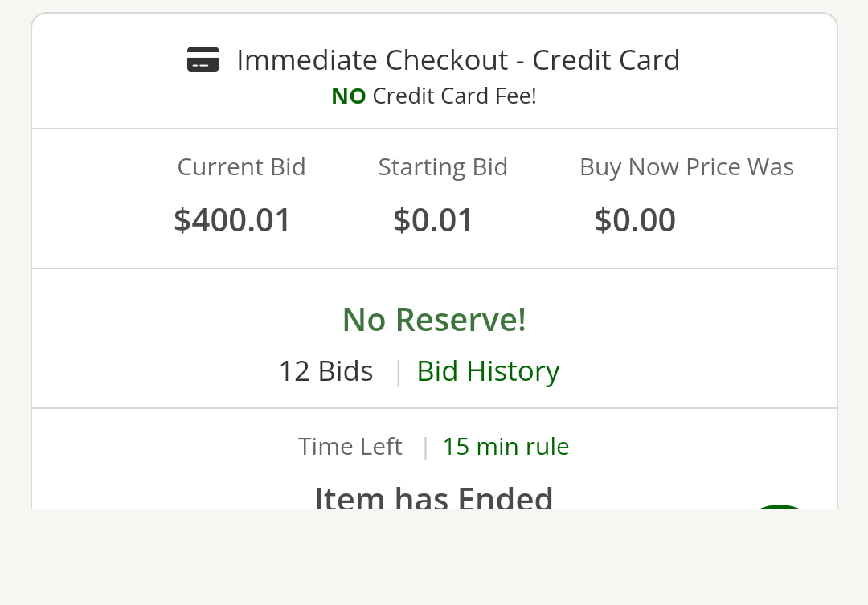This screenshot has height=605, width=868.
Task: Select the $400.01 current bid amount
Action: [x=232, y=220]
